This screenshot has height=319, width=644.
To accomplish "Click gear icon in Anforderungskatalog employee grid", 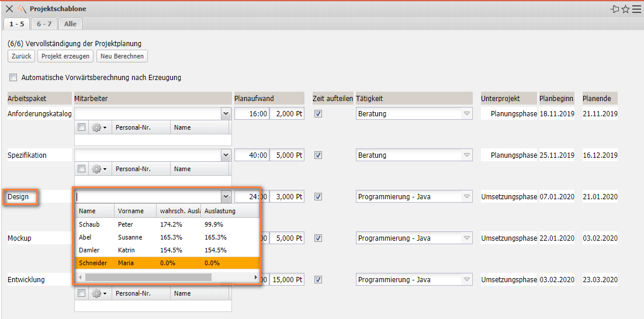I will pyautogui.click(x=97, y=127).
